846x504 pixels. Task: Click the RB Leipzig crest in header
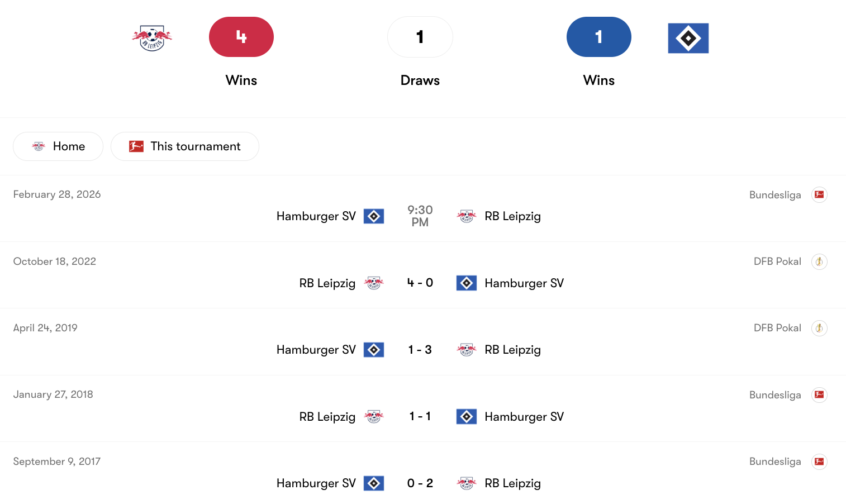pyautogui.click(x=152, y=38)
